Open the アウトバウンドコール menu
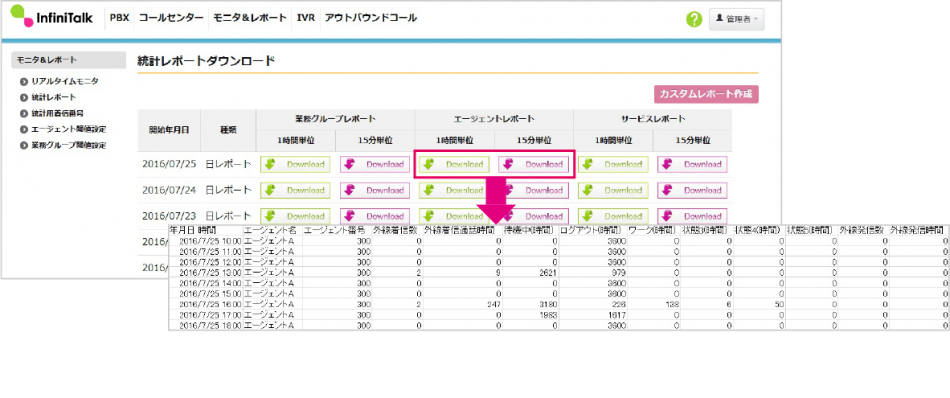Viewport: 950px width, 398px height. click(371, 18)
